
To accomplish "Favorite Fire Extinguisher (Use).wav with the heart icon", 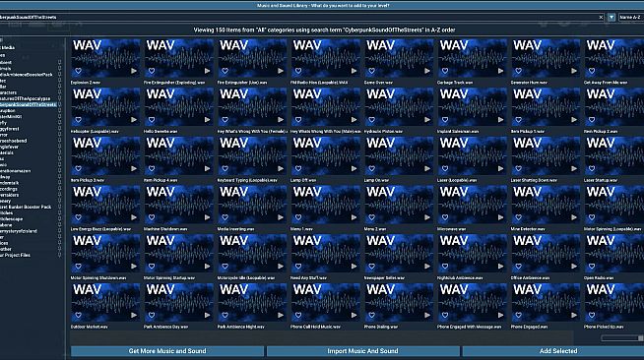I will (225, 71).
